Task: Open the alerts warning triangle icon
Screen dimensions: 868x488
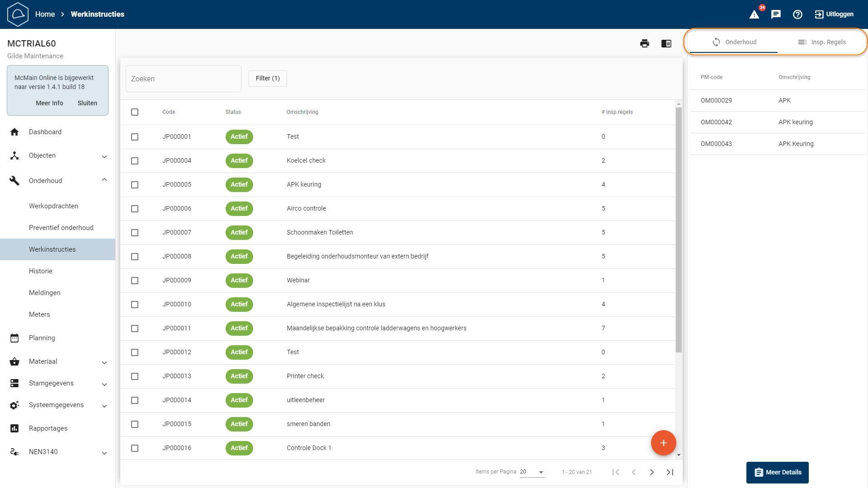Action: tap(754, 14)
